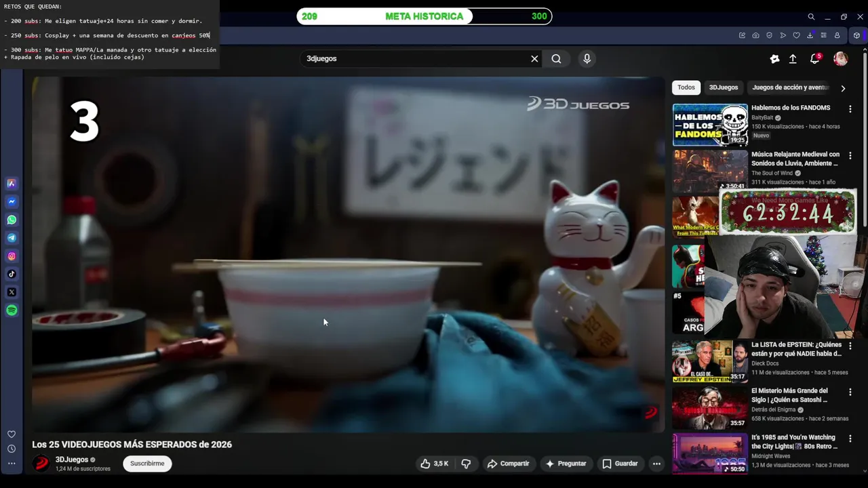Open the extensions cube icon

856,35
